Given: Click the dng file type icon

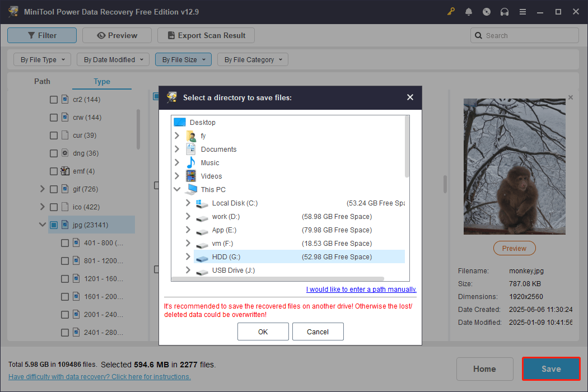Looking at the screenshot, I should 65,153.
